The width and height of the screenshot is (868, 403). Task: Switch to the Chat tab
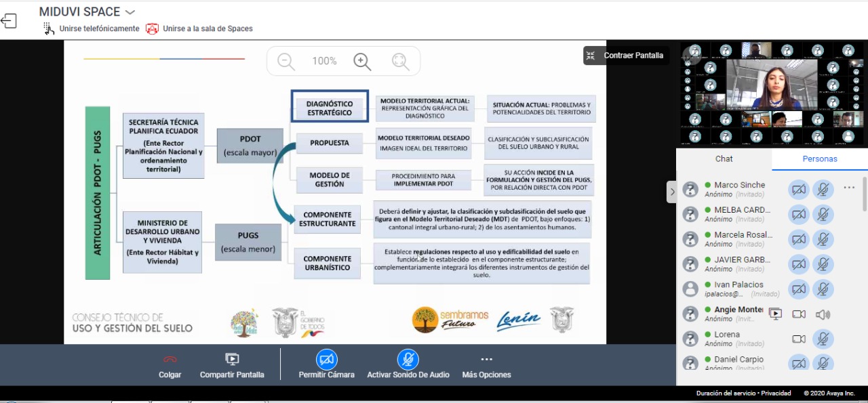coord(724,158)
